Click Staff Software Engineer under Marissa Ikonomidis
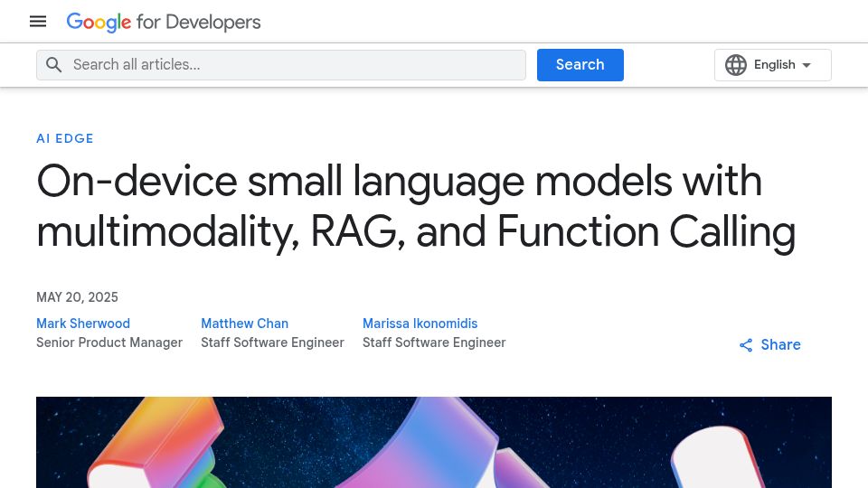 pos(434,343)
